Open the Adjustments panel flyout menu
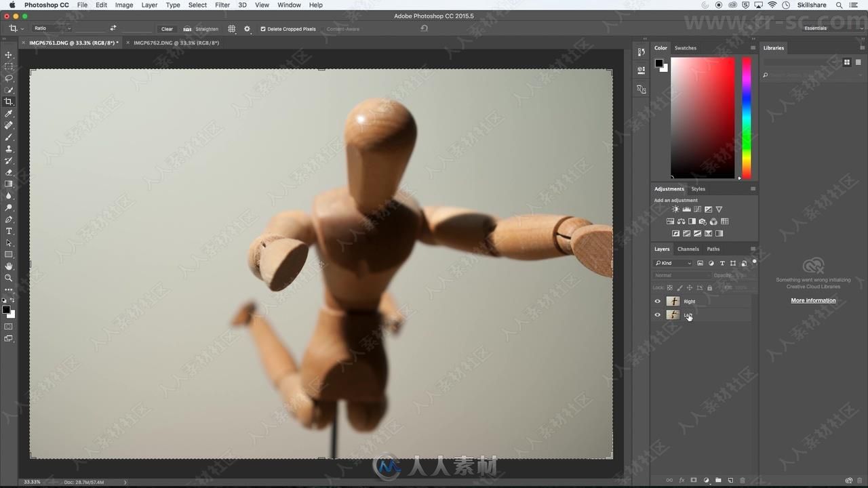 click(x=753, y=189)
